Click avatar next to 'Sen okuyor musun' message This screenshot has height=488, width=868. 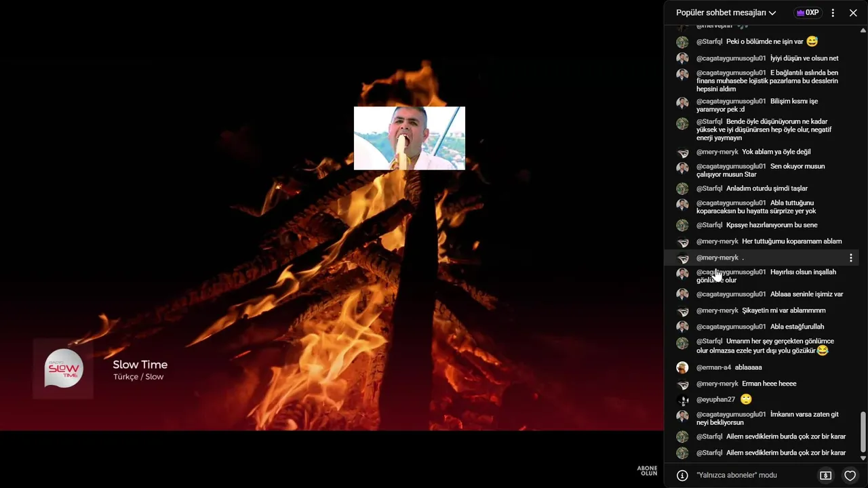[x=682, y=168]
